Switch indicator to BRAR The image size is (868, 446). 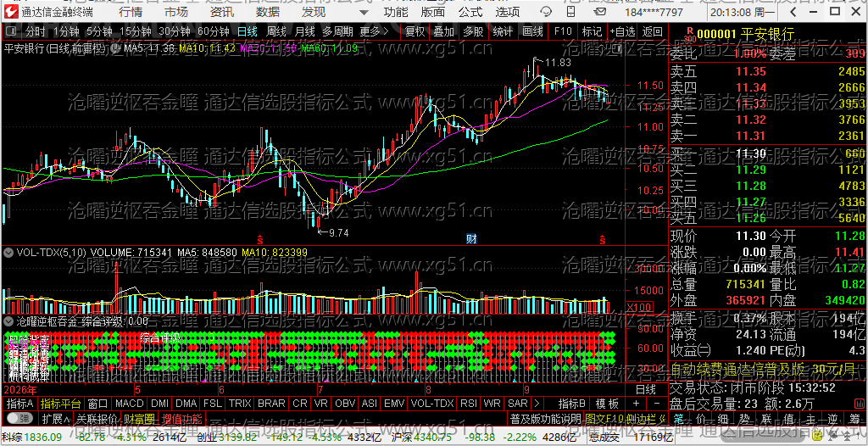pos(271,404)
